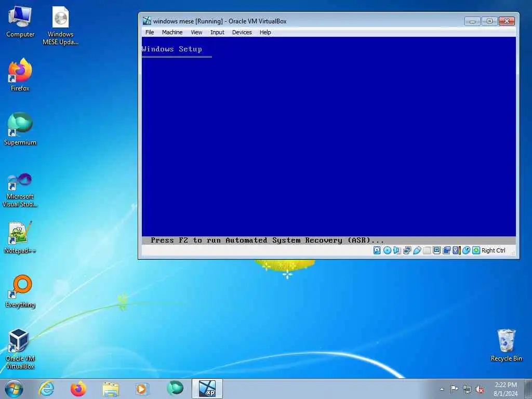Select the Windows MESE Update disc file
The image size is (532, 399).
(60, 26)
